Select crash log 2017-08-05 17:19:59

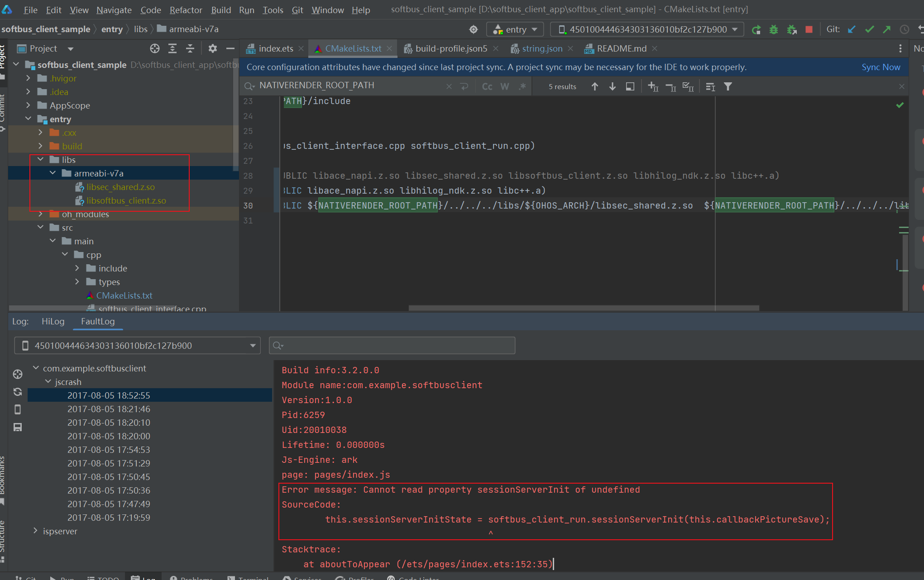click(x=109, y=518)
